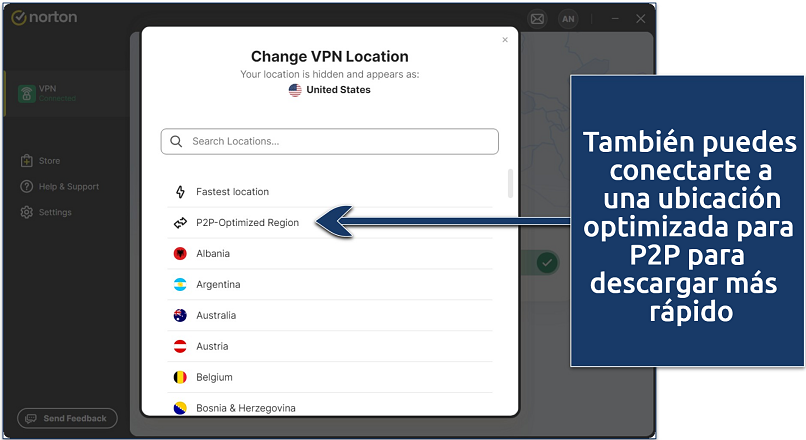Open the AN account avatar

coord(567,18)
